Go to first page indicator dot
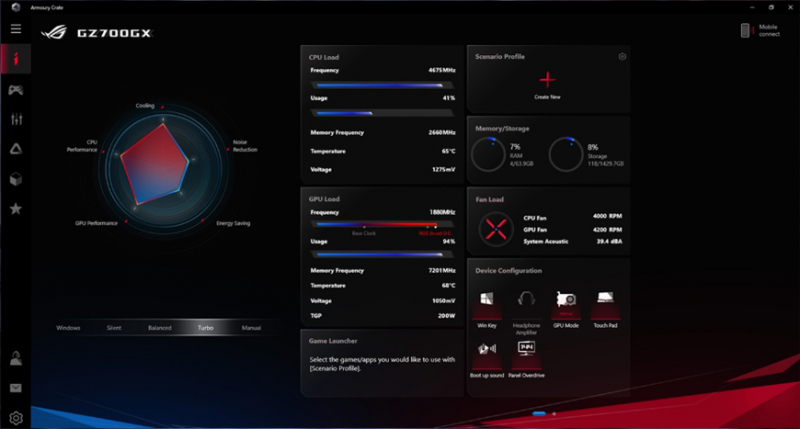Viewport: 800px width, 429px height. tap(539, 414)
